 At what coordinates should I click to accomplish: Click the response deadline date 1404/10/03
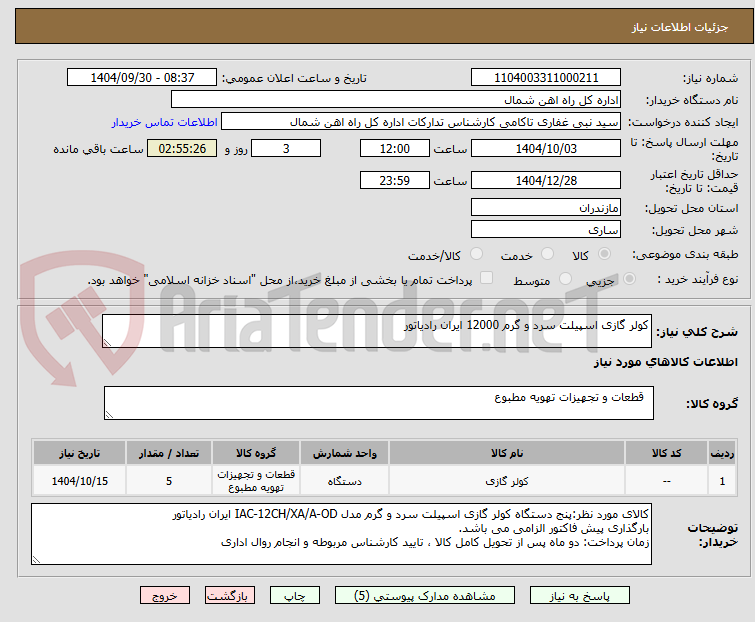point(546,148)
